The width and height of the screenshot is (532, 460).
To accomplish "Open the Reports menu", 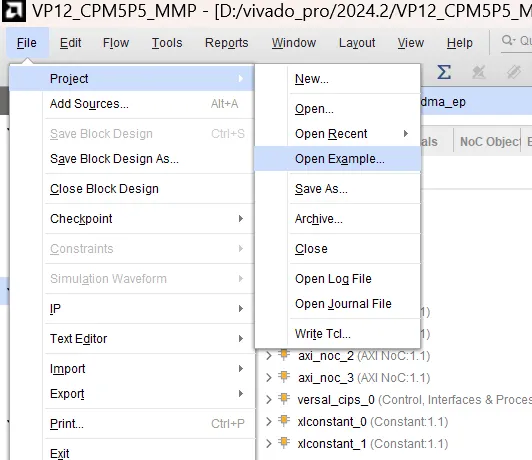I will pos(227,43).
